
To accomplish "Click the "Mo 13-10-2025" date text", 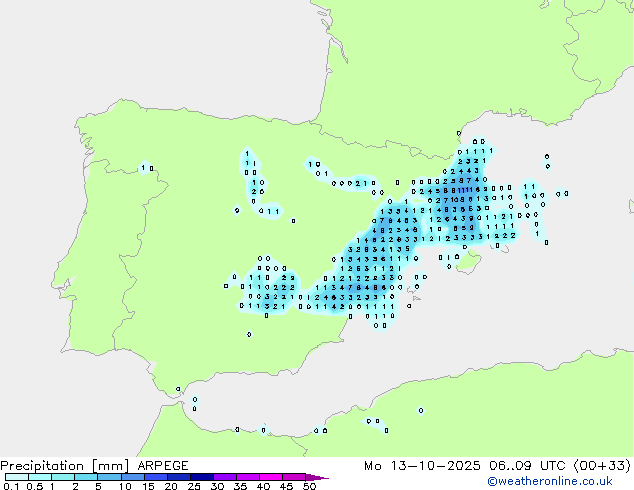I will pos(422,466).
